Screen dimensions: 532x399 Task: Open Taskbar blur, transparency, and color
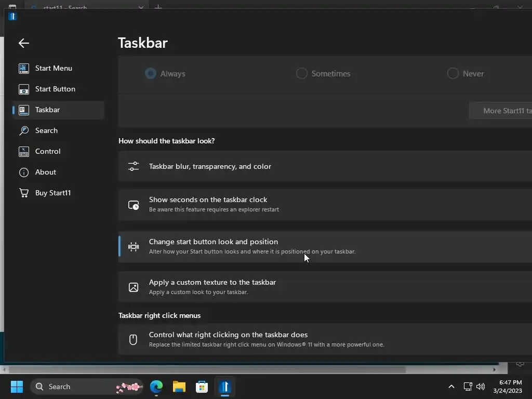pos(325,166)
